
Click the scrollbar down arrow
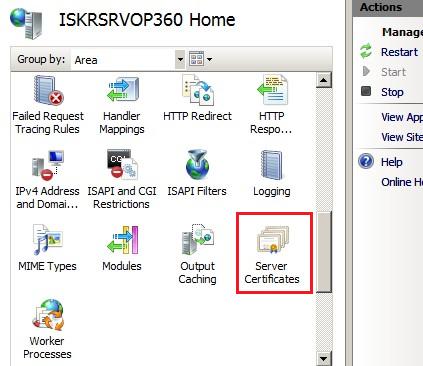click(x=323, y=359)
